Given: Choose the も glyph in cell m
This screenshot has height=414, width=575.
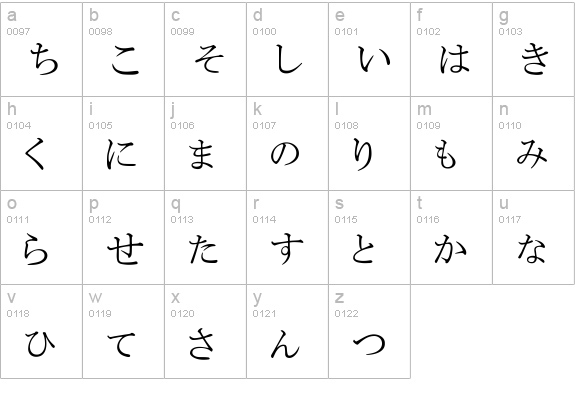Looking at the screenshot, I should (x=445, y=154).
